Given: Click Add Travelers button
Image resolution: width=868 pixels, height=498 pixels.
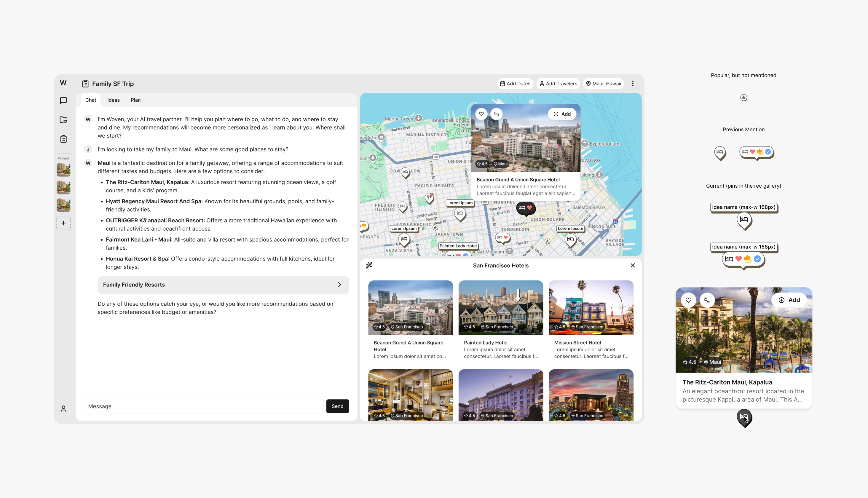Looking at the screenshot, I should pos(558,84).
